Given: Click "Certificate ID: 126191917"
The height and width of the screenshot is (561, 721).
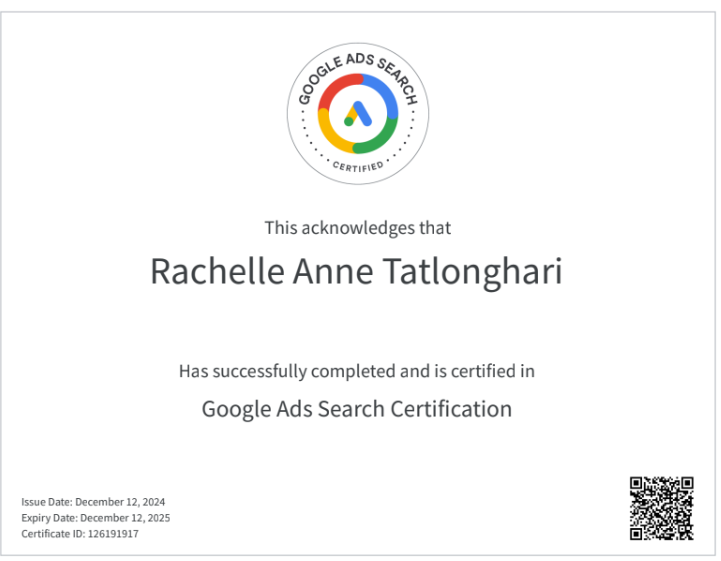Looking at the screenshot, I should point(80,534).
